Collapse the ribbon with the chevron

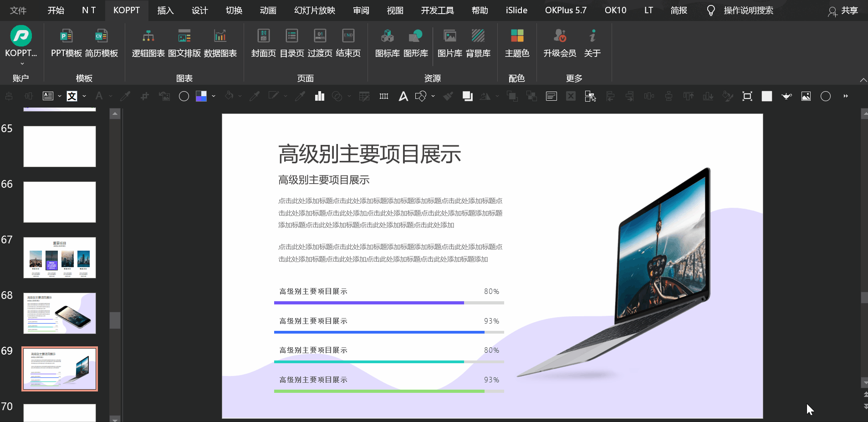click(863, 80)
